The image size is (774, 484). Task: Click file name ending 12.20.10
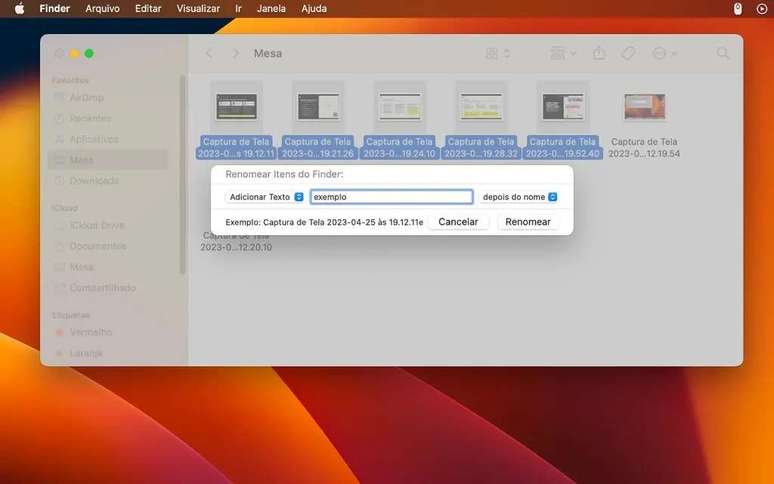pyautogui.click(x=236, y=242)
